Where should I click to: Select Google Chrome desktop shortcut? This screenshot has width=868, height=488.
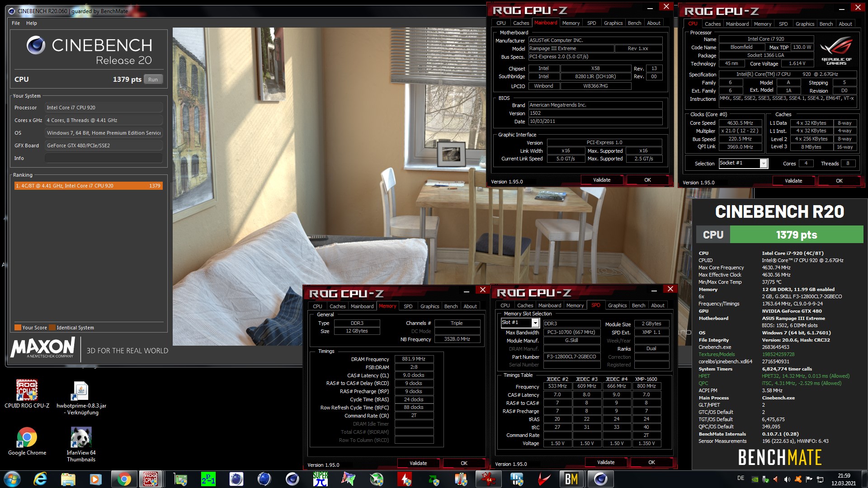pyautogui.click(x=27, y=441)
